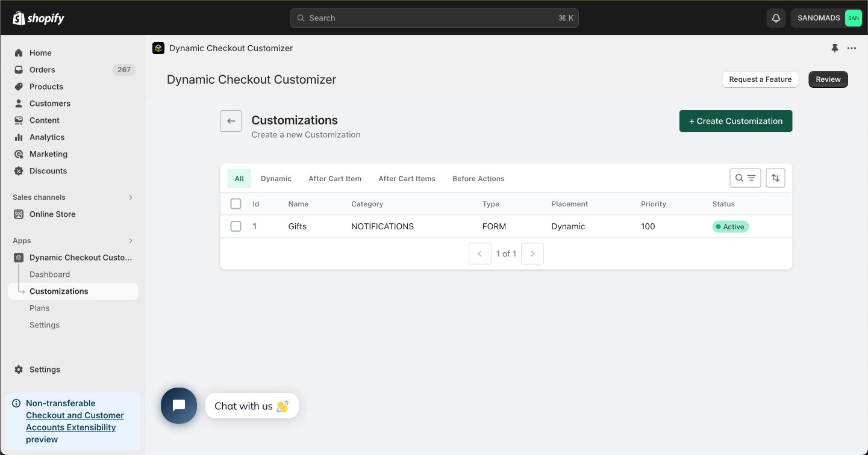
Task: Click the SAN account avatar
Action: (853, 18)
